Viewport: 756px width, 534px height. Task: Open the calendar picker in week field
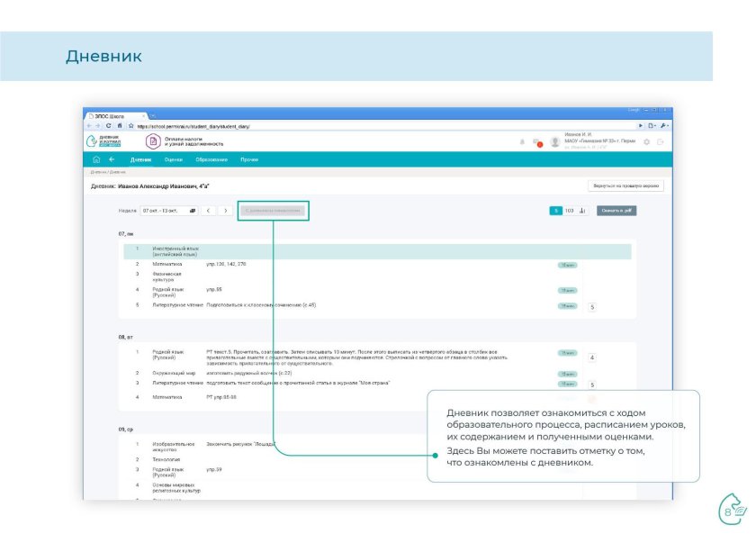192,211
